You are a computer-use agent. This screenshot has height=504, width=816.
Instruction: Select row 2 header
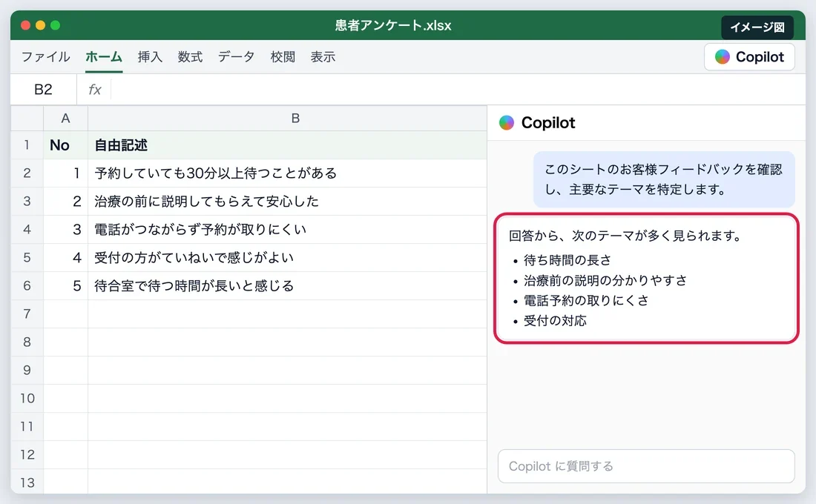(x=27, y=173)
